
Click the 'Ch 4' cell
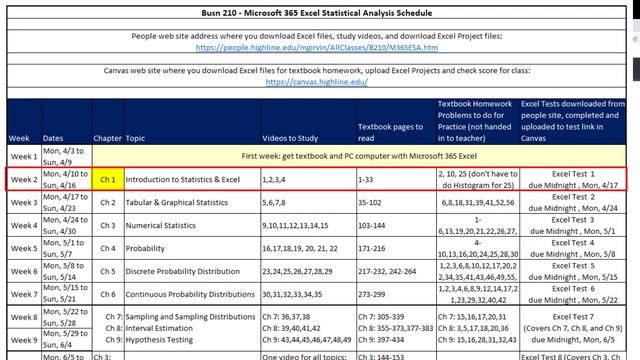[x=108, y=248]
